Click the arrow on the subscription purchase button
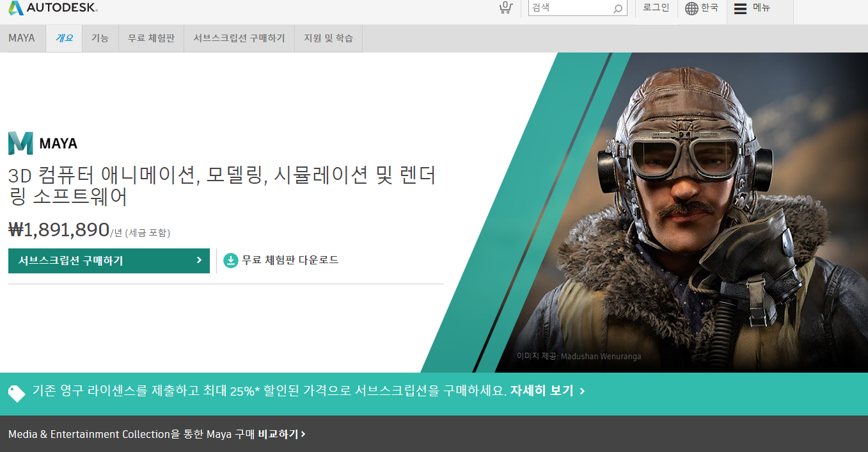This screenshot has width=868, height=452. pos(199,260)
